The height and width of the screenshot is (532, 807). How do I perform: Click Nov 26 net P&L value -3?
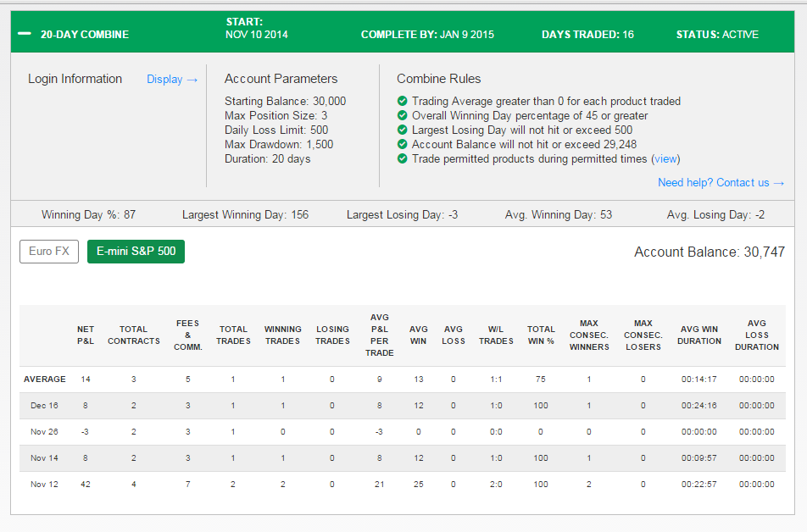tap(85, 432)
